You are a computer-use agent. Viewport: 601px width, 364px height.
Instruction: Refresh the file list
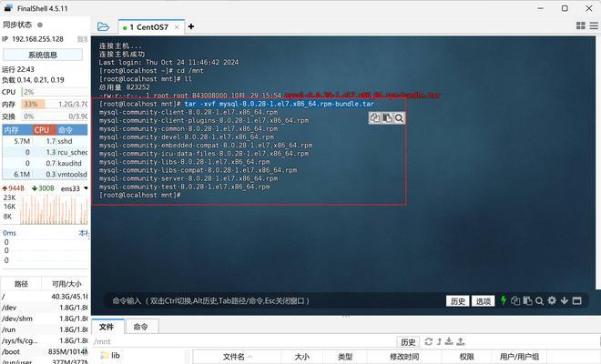[x=429, y=341]
